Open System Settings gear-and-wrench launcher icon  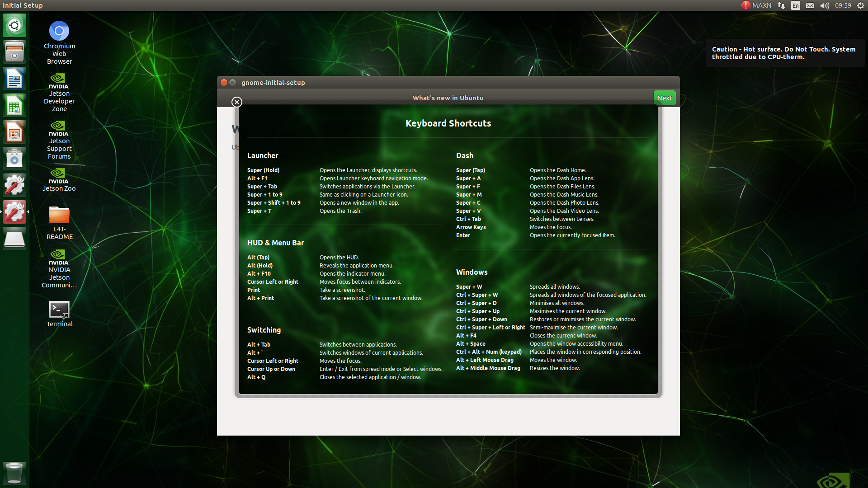point(14,185)
